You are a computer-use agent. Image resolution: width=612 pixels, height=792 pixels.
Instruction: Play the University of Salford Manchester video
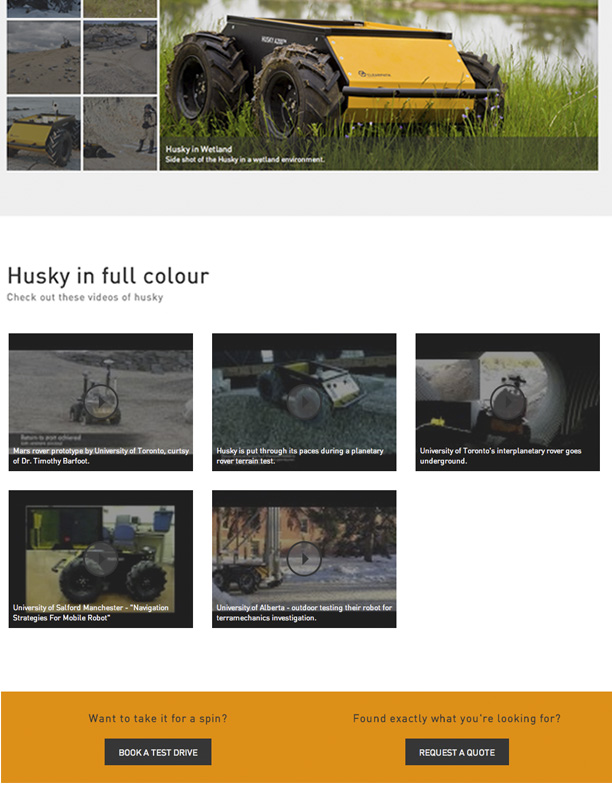click(101, 558)
